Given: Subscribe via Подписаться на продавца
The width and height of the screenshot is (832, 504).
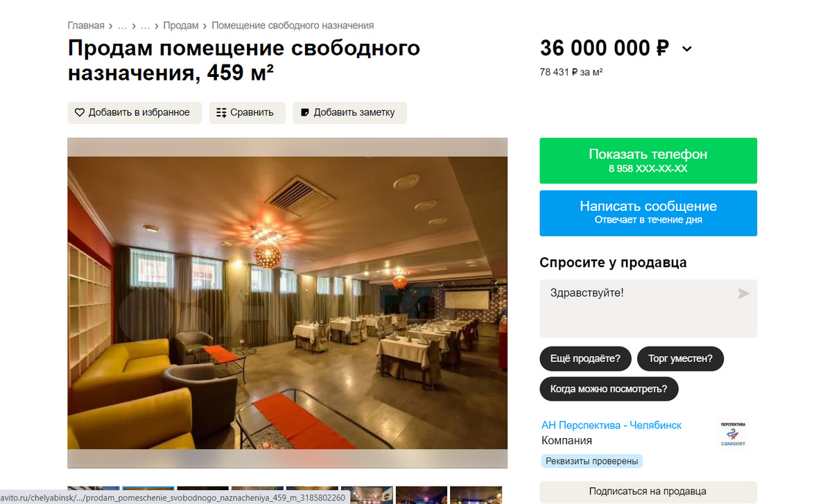Looking at the screenshot, I should point(648,492).
